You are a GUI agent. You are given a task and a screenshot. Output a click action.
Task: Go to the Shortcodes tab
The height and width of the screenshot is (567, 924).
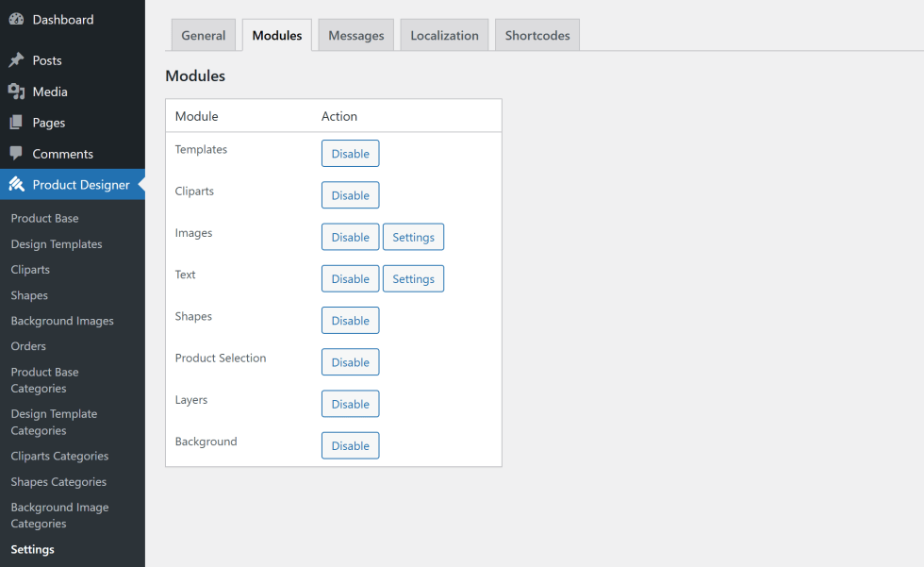pos(536,36)
